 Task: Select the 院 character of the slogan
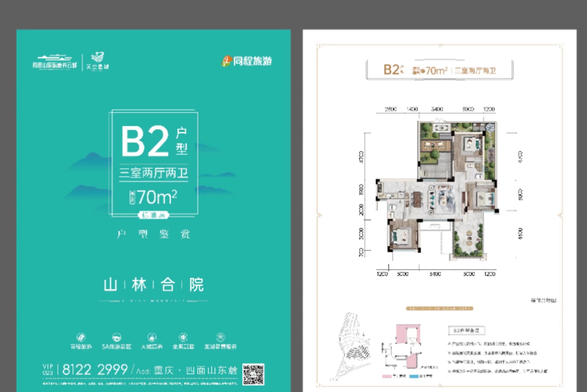196,284
